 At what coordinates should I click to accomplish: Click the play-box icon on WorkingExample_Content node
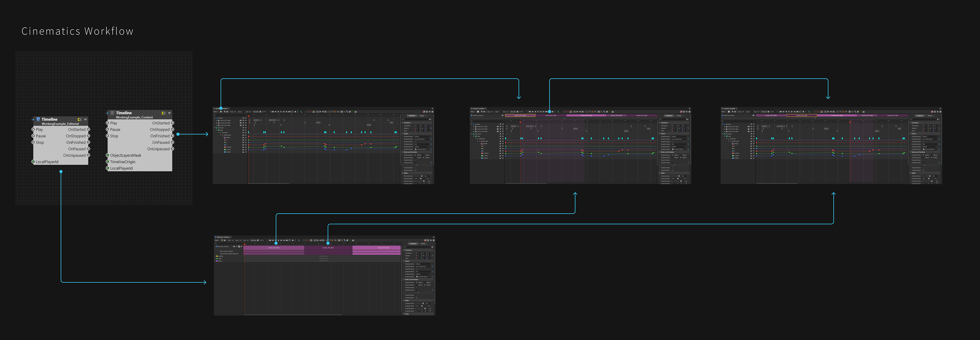pyautogui.click(x=113, y=113)
